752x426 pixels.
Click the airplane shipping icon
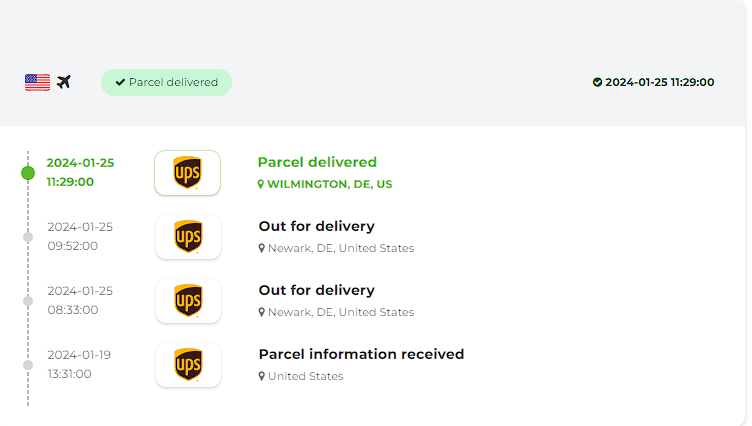point(64,82)
